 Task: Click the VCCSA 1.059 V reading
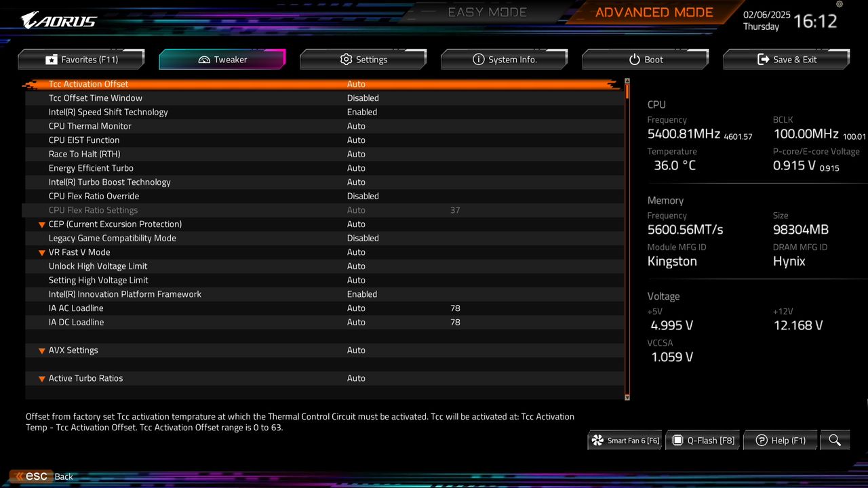click(x=672, y=357)
